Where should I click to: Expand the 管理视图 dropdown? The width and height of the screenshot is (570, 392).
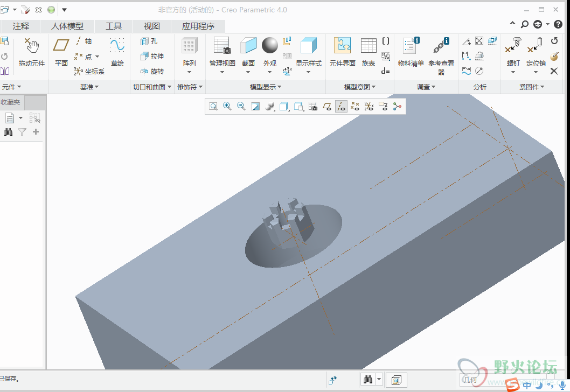222,72
